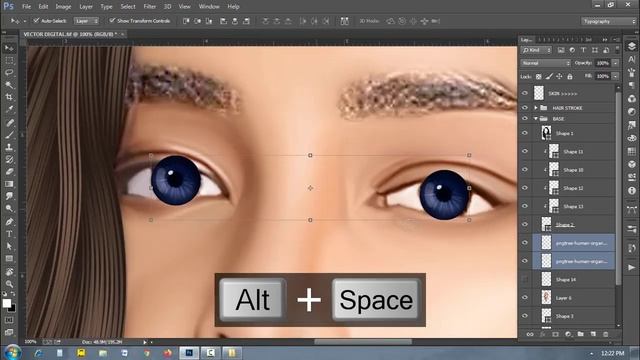Open the Filter menu
The width and height of the screenshot is (640, 360).
click(x=149, y=7)
